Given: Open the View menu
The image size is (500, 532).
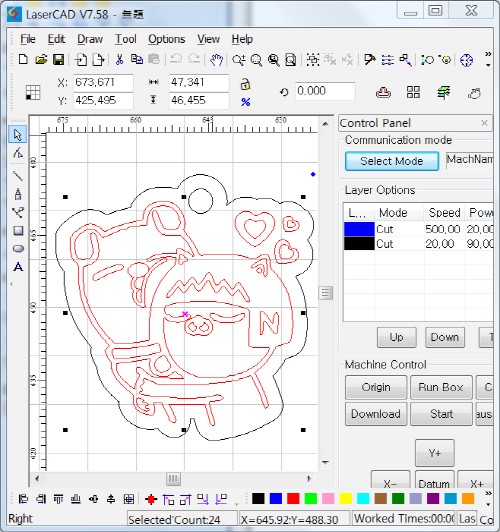Looking at the screenshot, I should tap(209, 39).
